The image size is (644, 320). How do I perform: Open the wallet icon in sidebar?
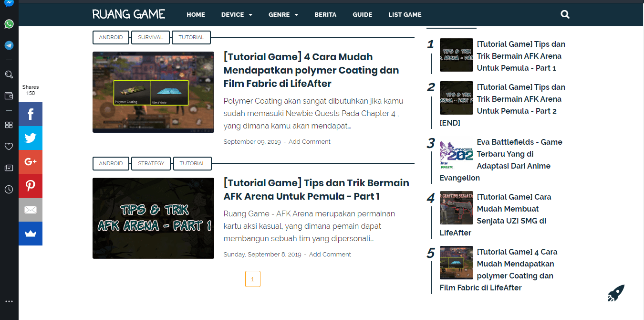coord(9,96)
